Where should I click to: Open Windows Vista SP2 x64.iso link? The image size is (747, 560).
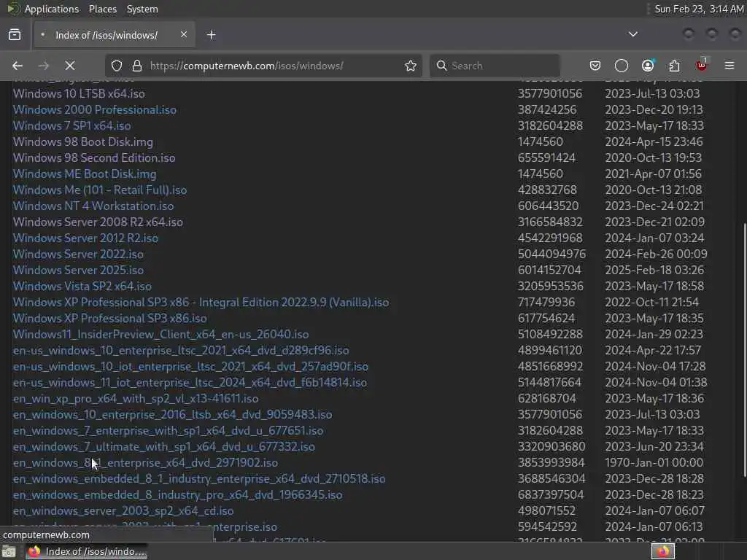[x=82, y=286]
